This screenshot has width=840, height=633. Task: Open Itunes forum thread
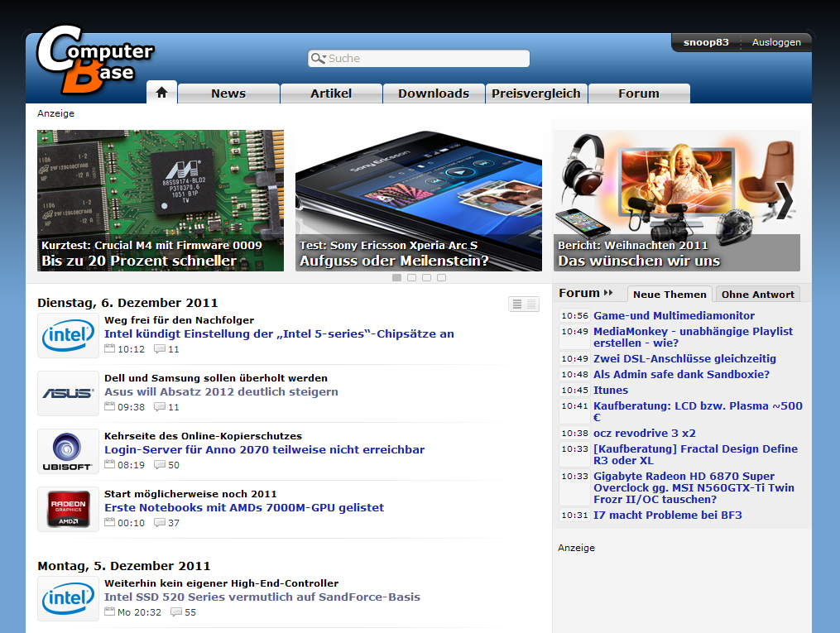click(611, 390)
